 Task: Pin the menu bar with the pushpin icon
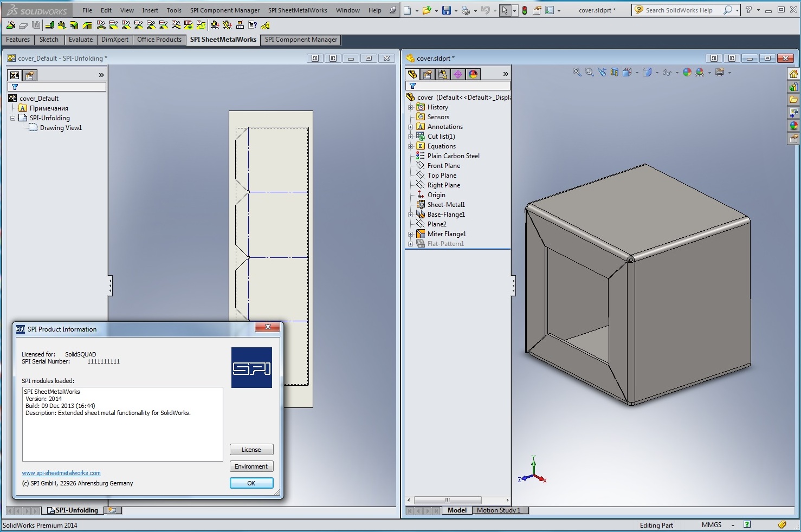coord(393,10)
